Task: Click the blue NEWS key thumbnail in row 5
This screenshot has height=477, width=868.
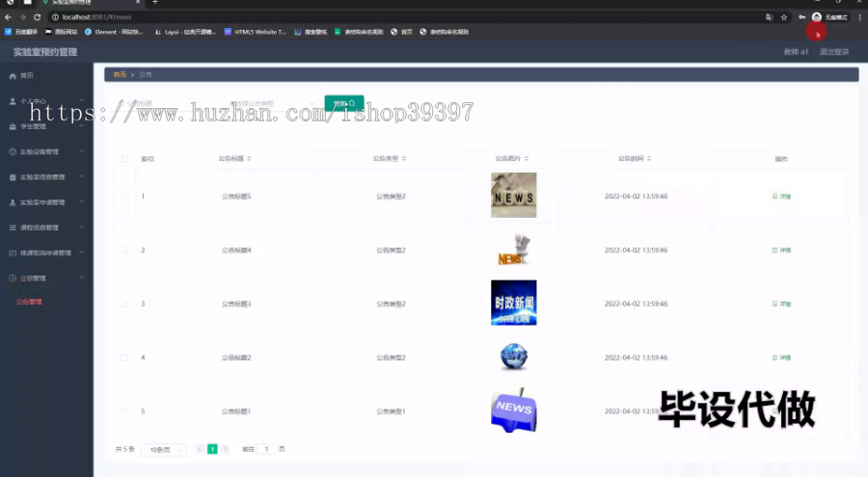Action: coord(514,411)
